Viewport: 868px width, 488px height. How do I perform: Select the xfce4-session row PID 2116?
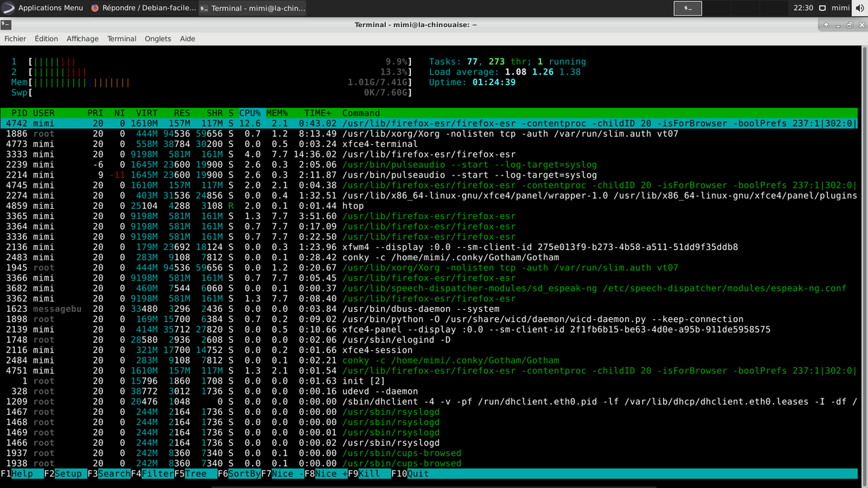pyautogui.click(x=429, y=350)
